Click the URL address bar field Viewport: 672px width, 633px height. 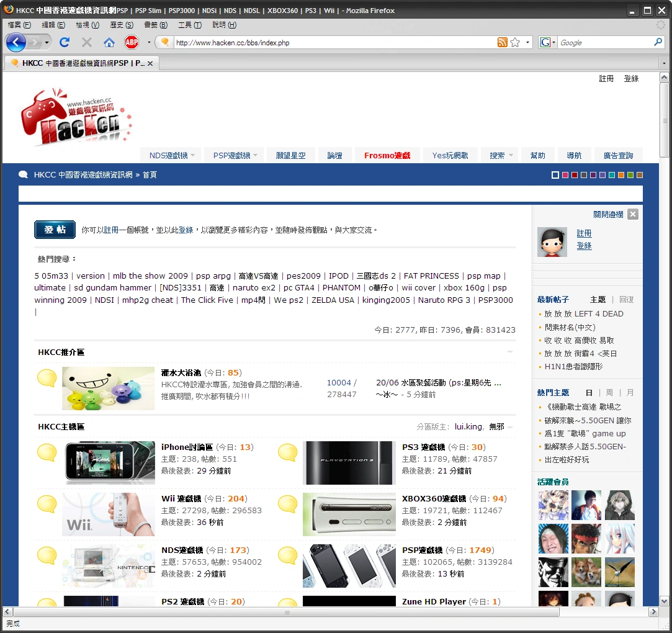pyautogui.click(x=334, y=42)
